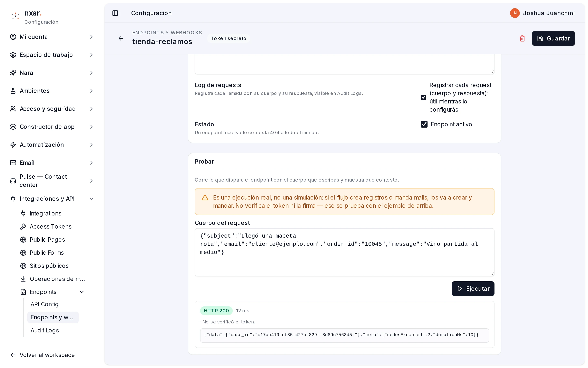This screenshot has width=588, height=368.
Task: Click the Mi cuenta person icon
Action: (x=13, y=37)
